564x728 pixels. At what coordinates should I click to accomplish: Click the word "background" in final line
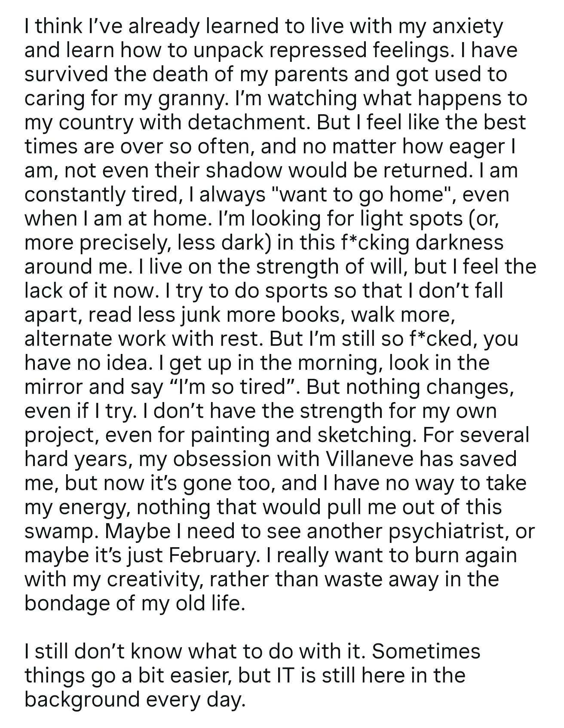[x=83, y=700]
